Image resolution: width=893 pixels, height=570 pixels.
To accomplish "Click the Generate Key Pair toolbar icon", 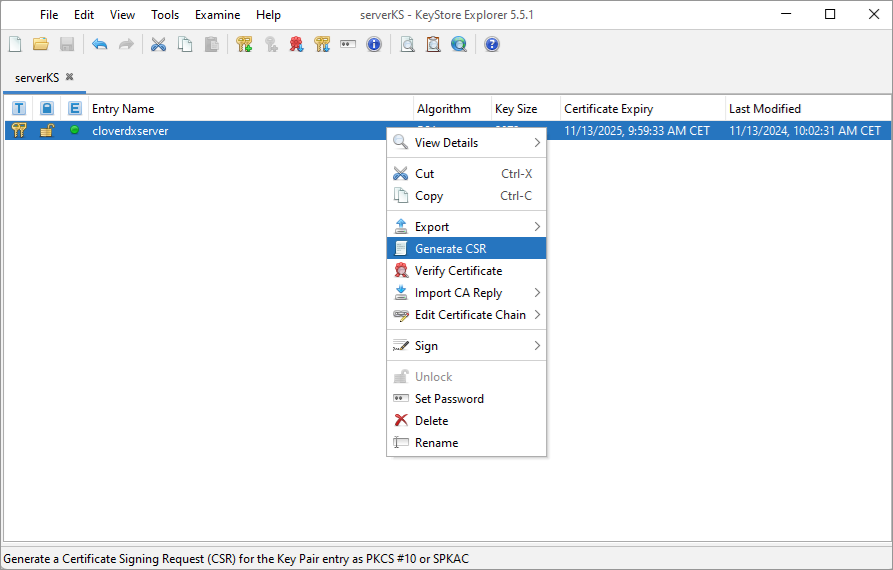I will coord(244,44).
